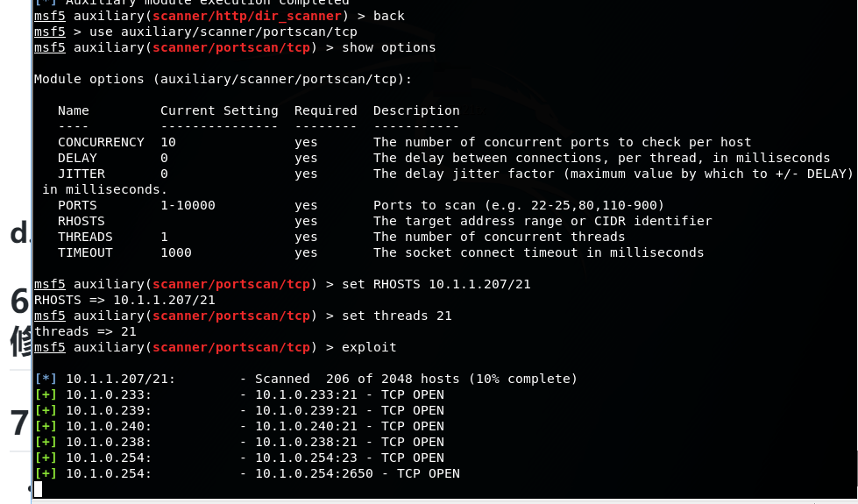Click the blue [*] scan status marker
Viewport: 858px width, 504px height.
pyautogui.click(x=46, y=379)
